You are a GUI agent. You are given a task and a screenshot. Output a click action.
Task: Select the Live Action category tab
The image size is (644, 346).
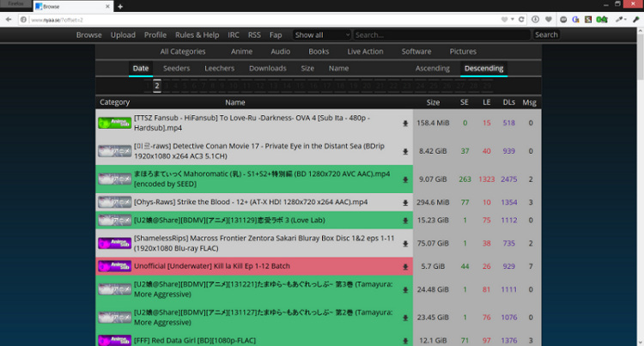pyautogui.click(x=365, y=52)
